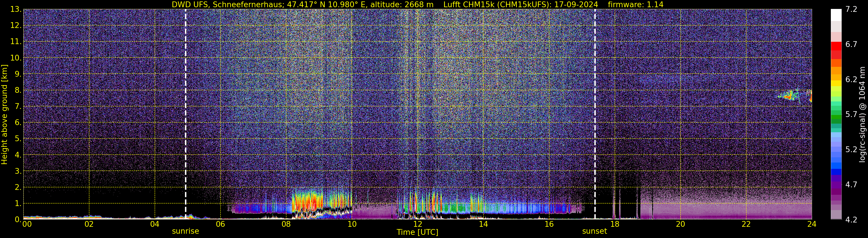The height and width of the screenshot is (238, 868).
Task: Click the 'firmware: 1.14' text
Action: pos(636,4)
